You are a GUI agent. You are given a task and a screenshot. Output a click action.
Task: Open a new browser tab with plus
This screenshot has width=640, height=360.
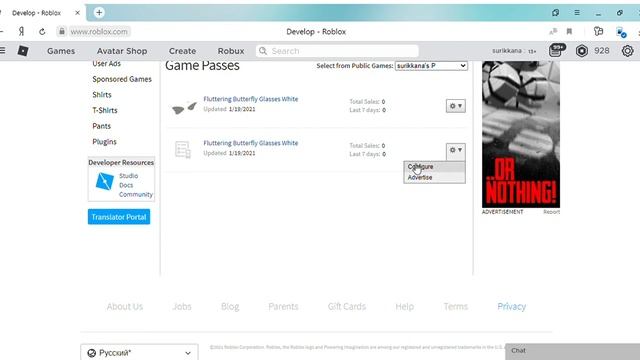tap(99, 13)
